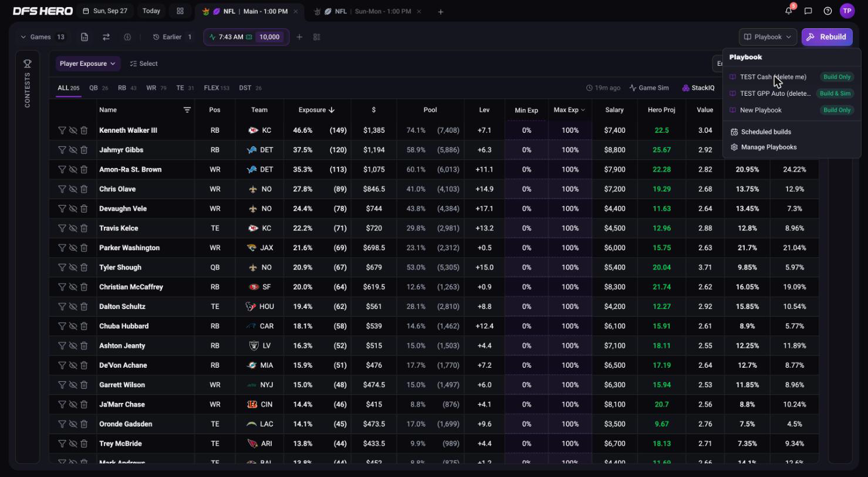The image size is (868, 477).
Task: Open Game Sim pulse icon link
Action: point(649,88)
